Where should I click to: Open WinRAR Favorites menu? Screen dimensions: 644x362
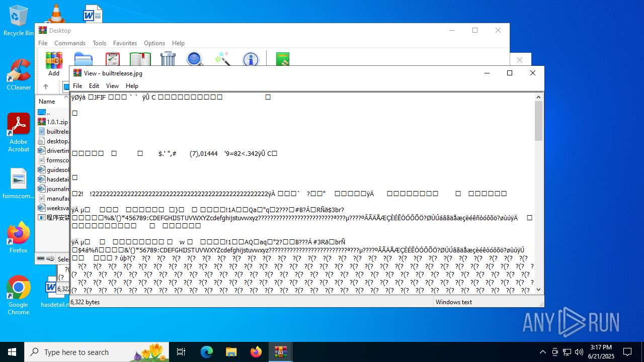[x=125, y=43]
